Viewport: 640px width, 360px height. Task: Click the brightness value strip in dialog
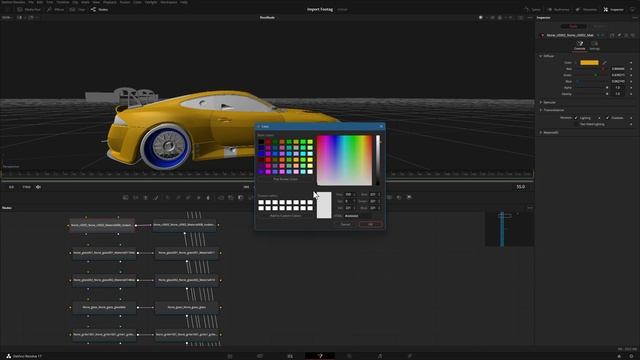pos(378,160)
